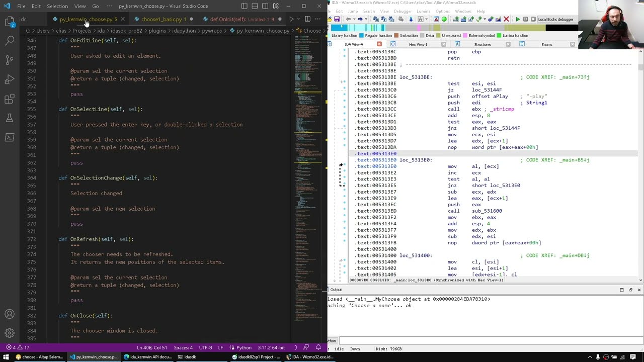
Task: Open the terminal-like panel icon in the activity bar
Action: [10, 137]
